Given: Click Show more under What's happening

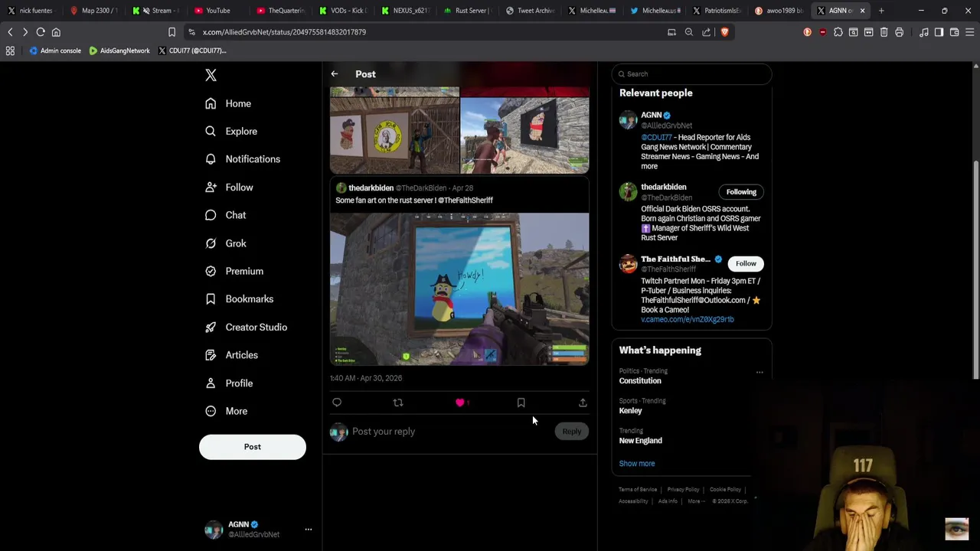Looking at the screenshot, I should point(637,464).
